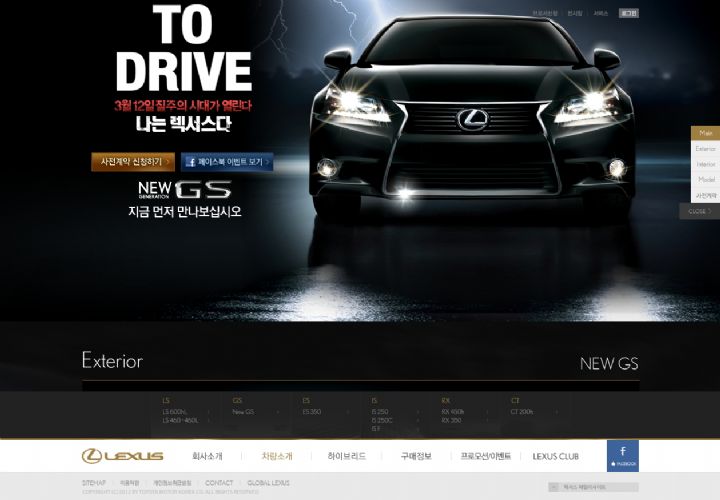Open the 페이스북 이벤트 보기 Facebook event button

227,161
